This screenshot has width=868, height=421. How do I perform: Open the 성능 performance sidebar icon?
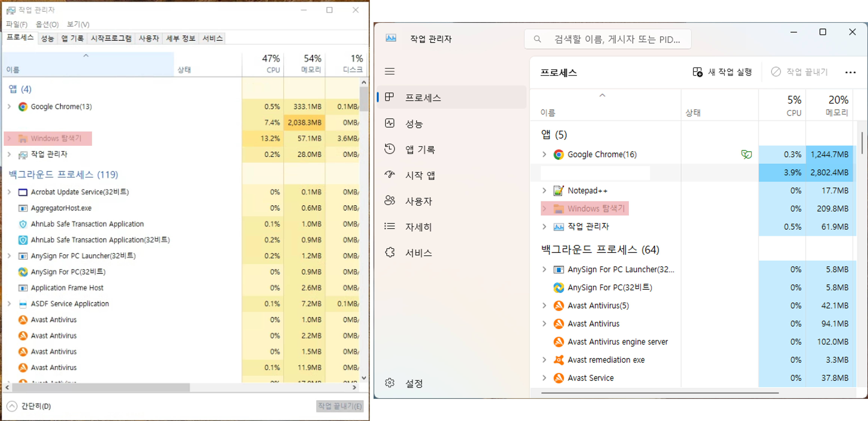tap(390, 123)
